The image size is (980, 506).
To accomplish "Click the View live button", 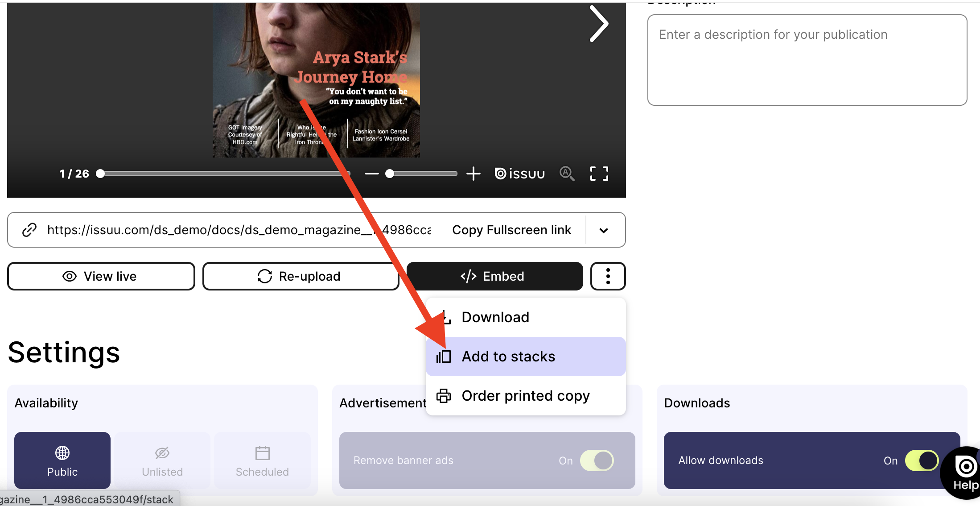I will [101, 276].
